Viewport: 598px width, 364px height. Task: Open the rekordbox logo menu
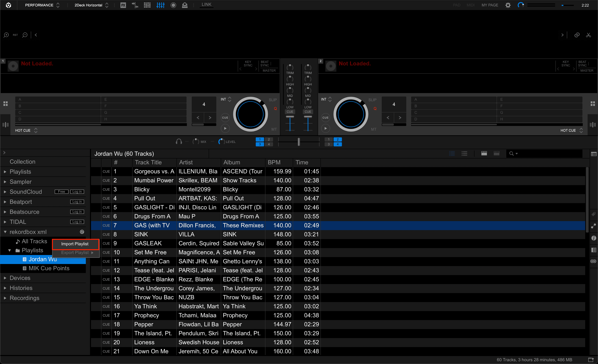click(x=8, y=5)
